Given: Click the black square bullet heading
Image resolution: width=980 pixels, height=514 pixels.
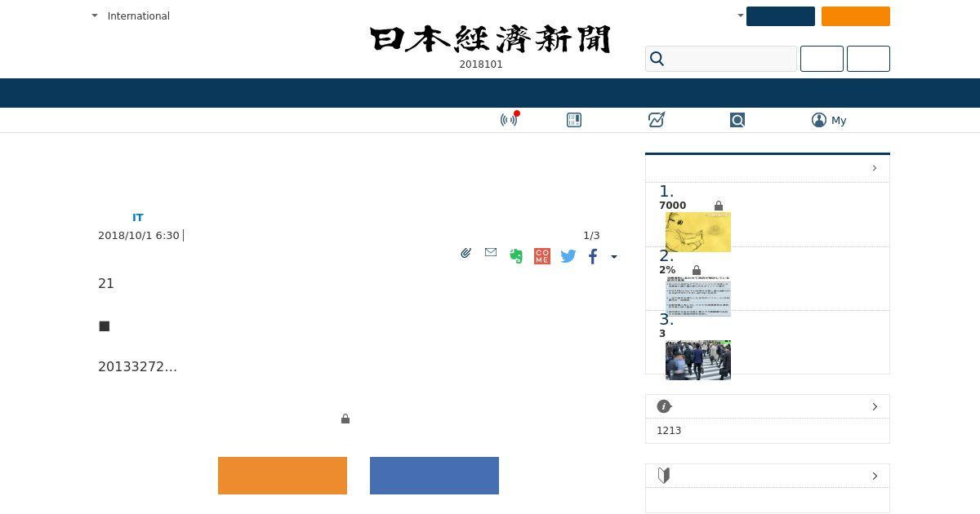Looking at the screenshot, I should [104, 326].
